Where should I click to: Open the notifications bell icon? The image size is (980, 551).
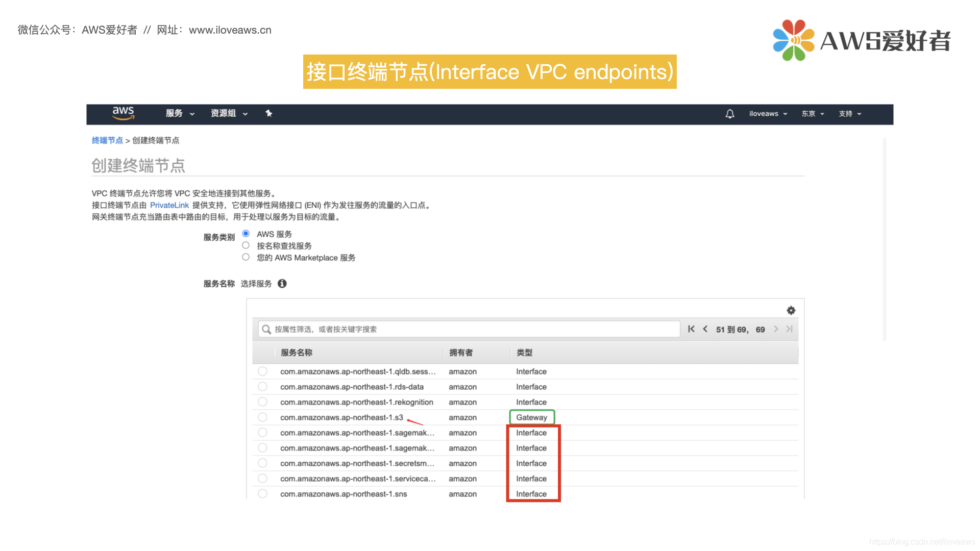click(730, 114)
